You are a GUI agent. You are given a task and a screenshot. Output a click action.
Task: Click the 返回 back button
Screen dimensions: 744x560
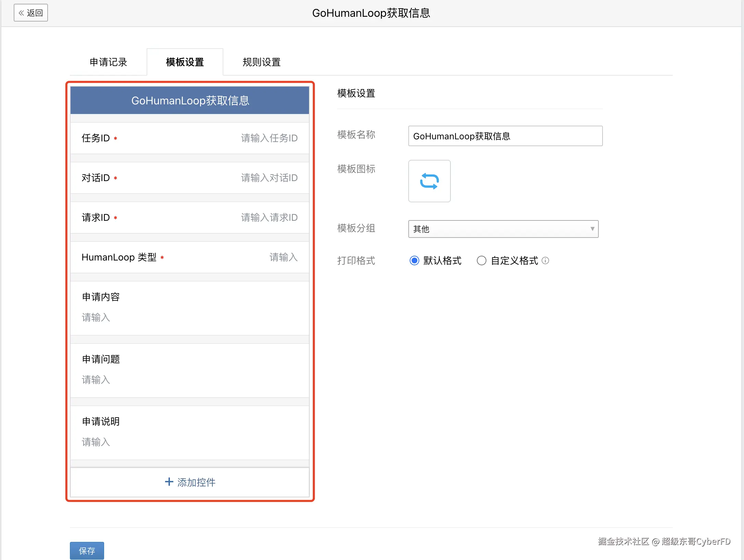coord(31,13)
